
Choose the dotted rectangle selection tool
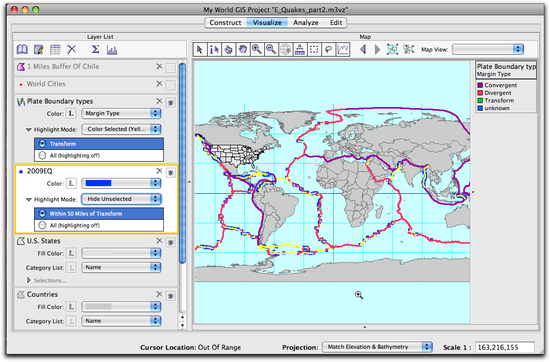pyautogui.click(x=314, y=49)
